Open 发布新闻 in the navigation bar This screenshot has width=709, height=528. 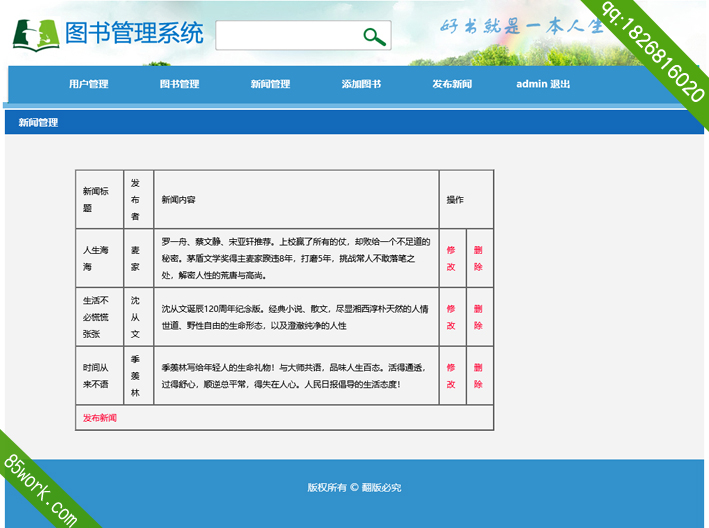point(452,84)
